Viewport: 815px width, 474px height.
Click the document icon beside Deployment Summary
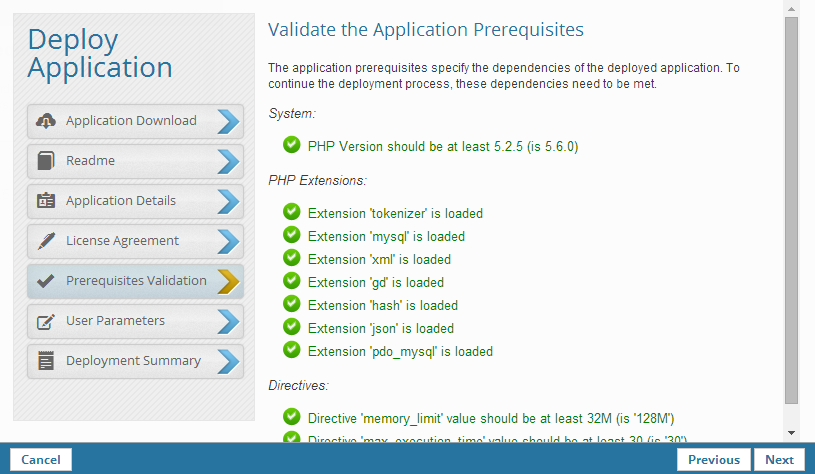pos(45,361)
